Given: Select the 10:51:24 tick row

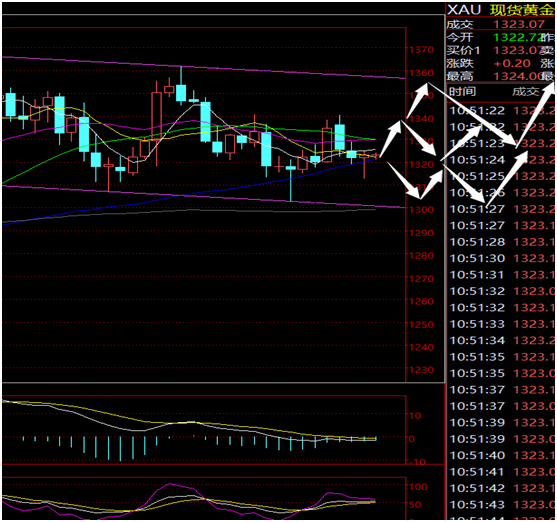Looking at the screenshot, I should click(x=502, y=160).
